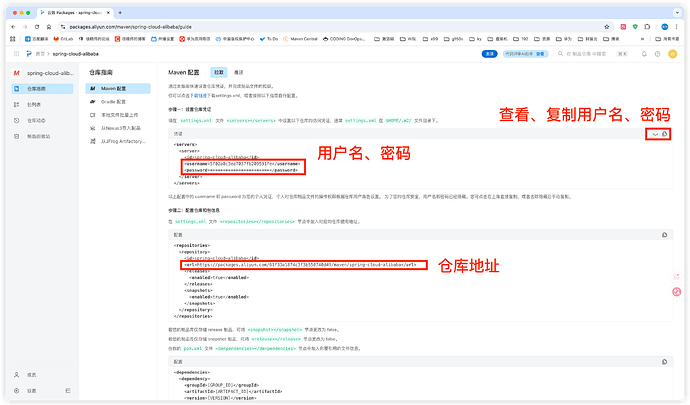
Task: Copy the credentials code block
Action: (x=665, y=134)
